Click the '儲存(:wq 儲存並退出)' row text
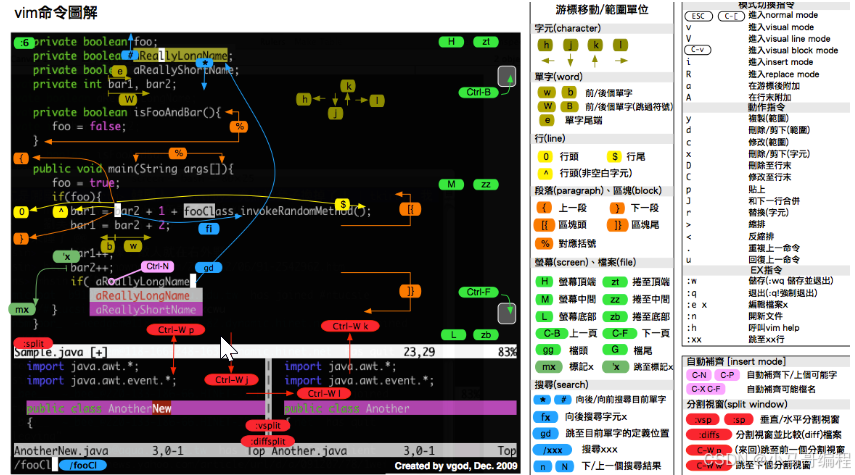 (x=791, y=281)
